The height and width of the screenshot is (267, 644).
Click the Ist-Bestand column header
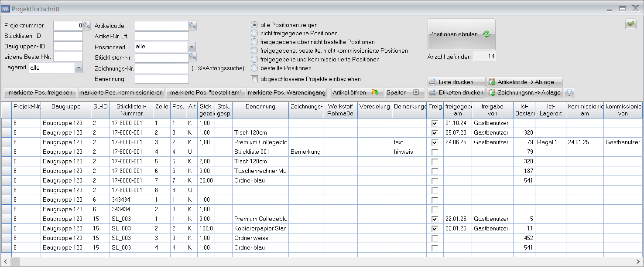click(524, 110)
